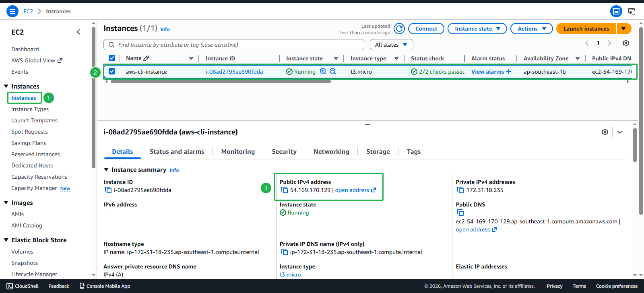
Task: Click the blue square panel icon in top bar
Action: click(x=616, y=11)
